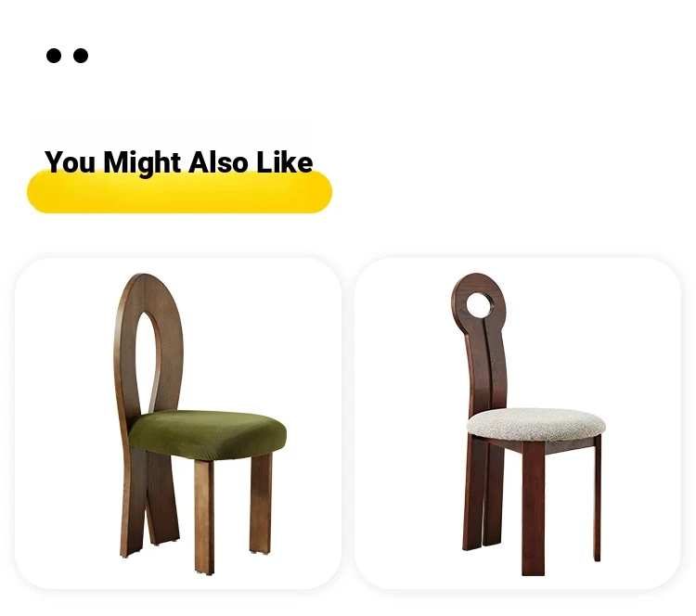Select the round cream boucle seat cushion
696x616 pixels.
[536, 425]
